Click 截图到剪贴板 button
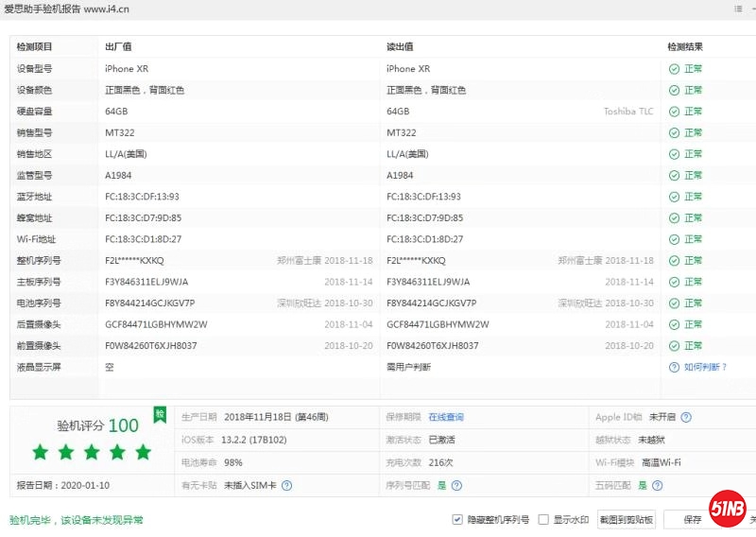This screenshot has width=756, height=537. (627, 519)
